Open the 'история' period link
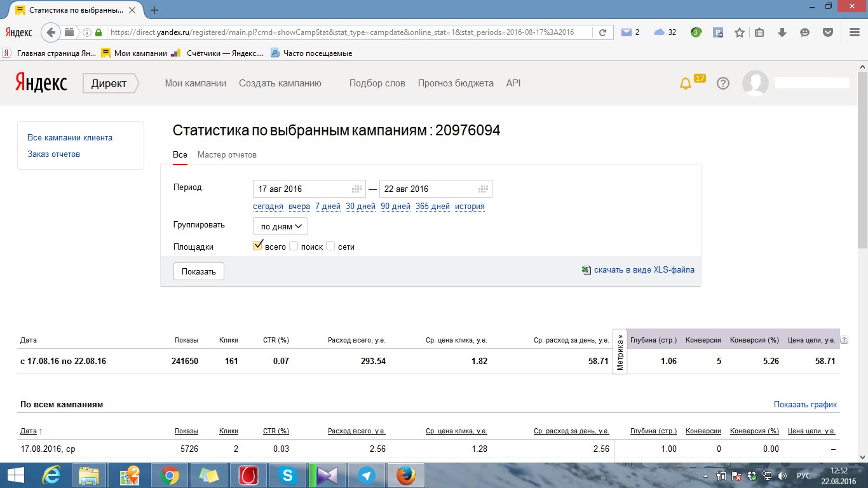The height and width of the screenshot is (488, 868). [x=470, y=207]
